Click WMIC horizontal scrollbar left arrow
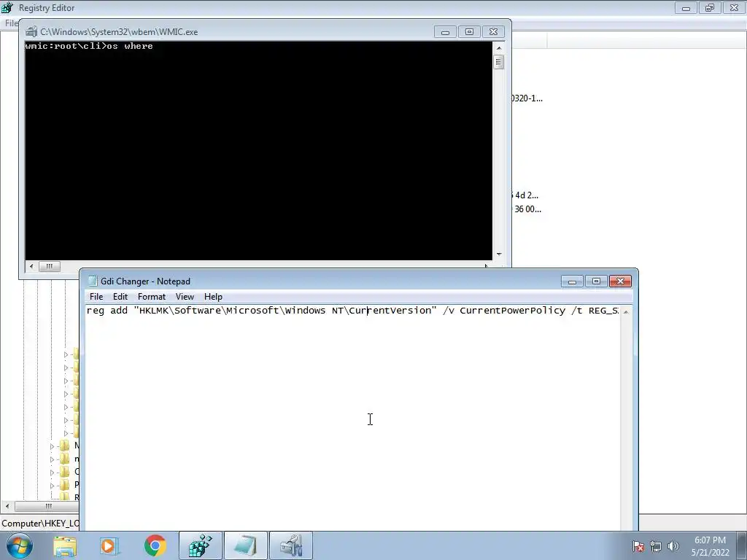 [x=31, y=266]
